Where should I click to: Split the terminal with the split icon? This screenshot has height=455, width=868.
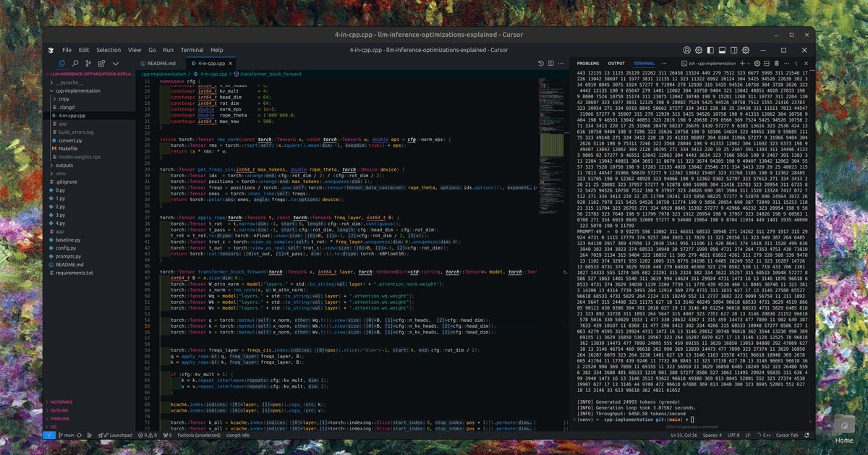[767, 63]
